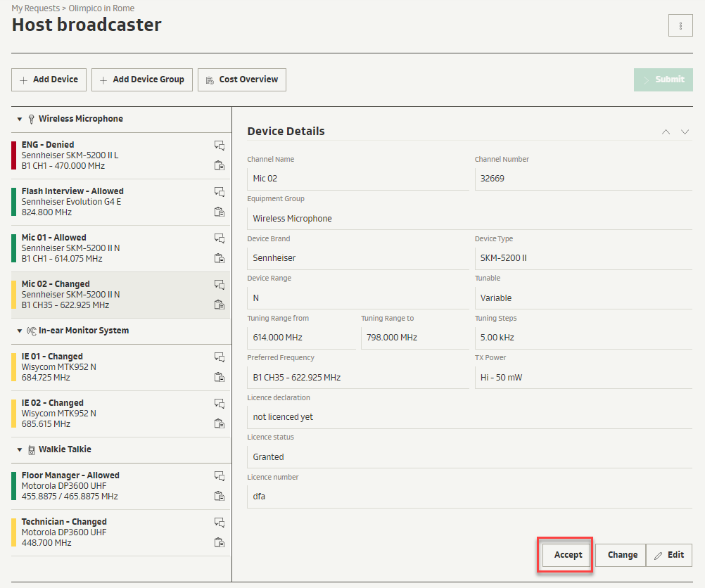Screen dimensions: 705x588
Task: Go to next device with down chevron
Action: pyautogui.click(x=685, y=132)
